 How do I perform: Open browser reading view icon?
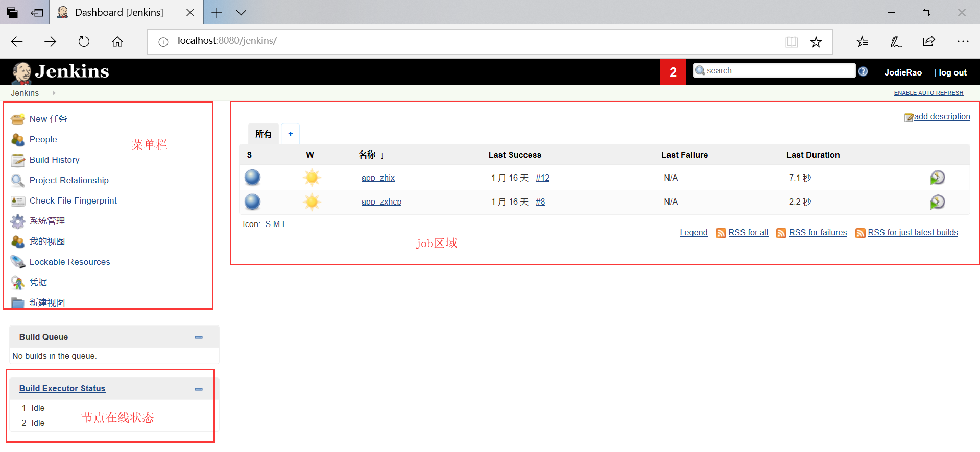tap(792, 42)
